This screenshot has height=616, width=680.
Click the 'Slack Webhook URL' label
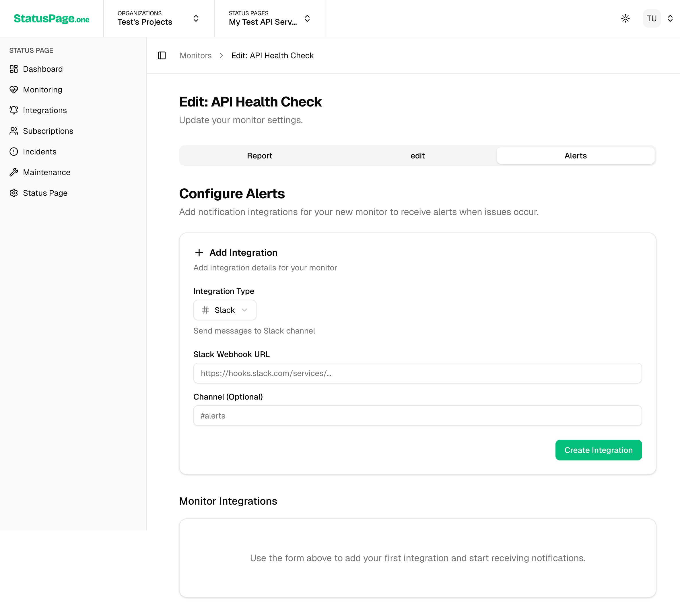click(x=231, y=354)
